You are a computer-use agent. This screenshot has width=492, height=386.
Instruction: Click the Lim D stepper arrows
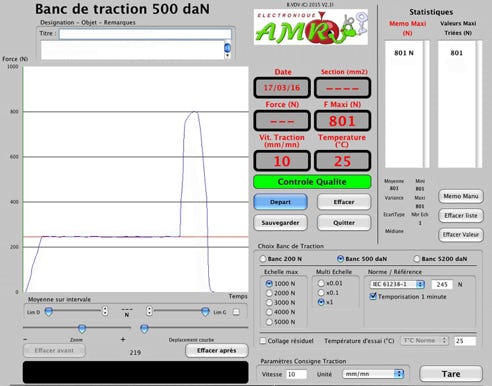105,311
